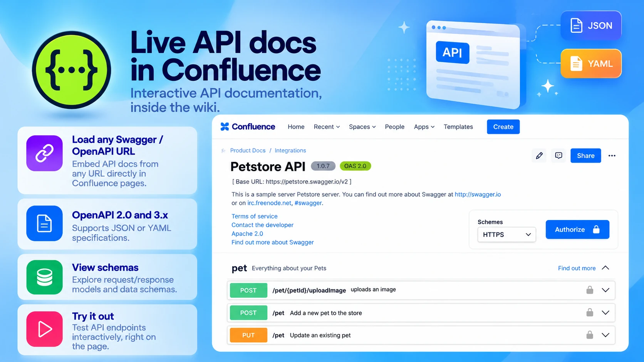
Task: Click the green database View schemas icon
Action: [x=45, y=277]
